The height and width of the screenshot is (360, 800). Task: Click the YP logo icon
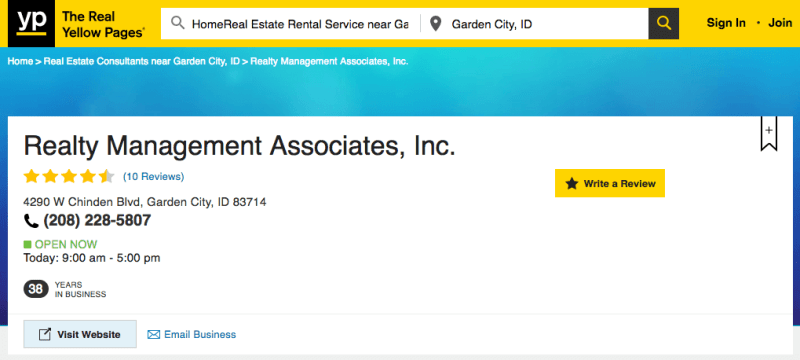pyautogui.click(x=31, y=23)
